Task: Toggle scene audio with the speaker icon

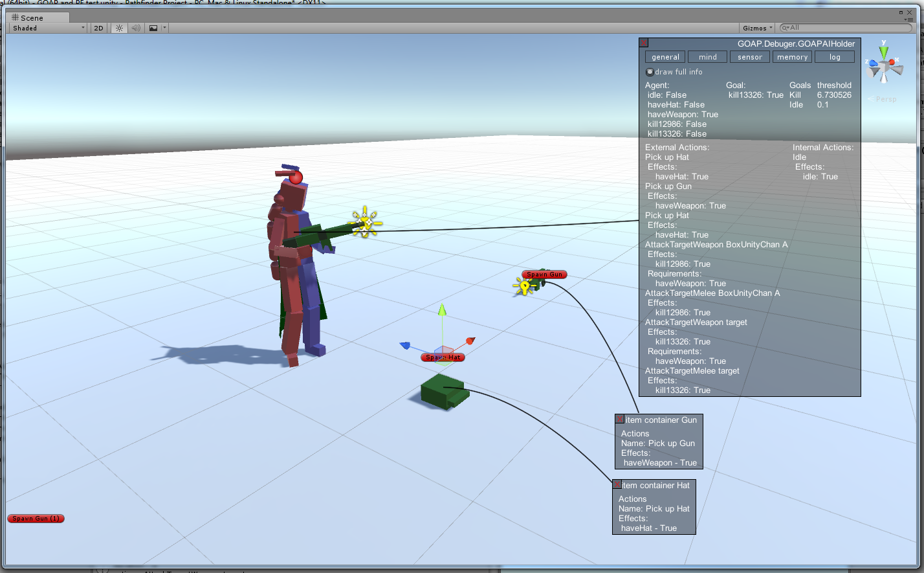Action: 136,28
